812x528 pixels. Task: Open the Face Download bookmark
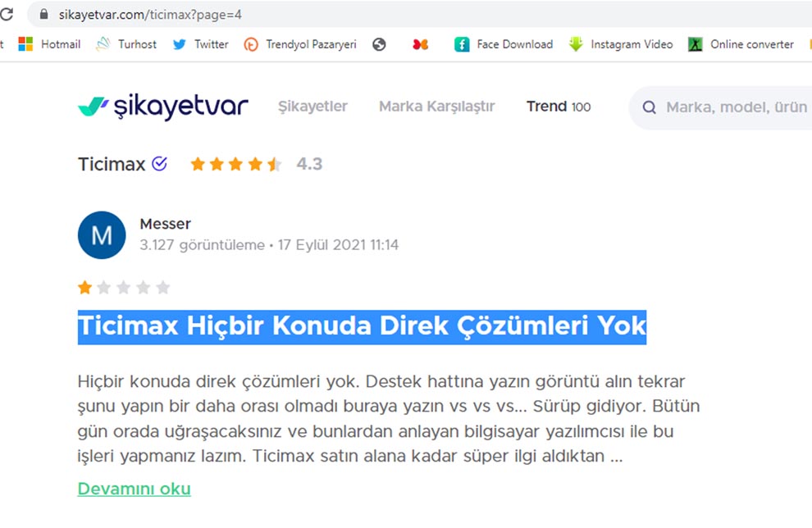coord(504,44)
